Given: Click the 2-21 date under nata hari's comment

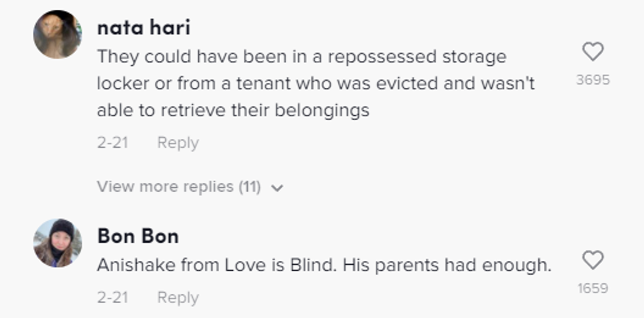Looking at the screenshot, I should tap(112, 143).
